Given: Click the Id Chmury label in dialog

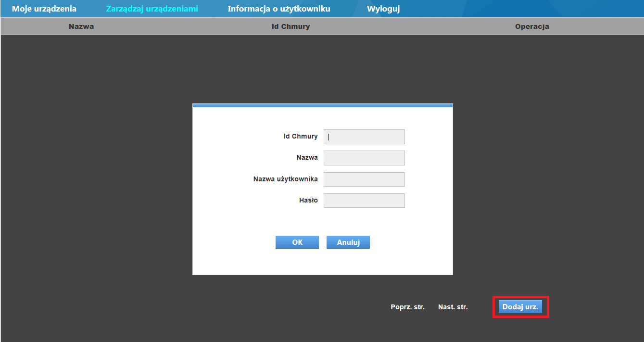Looking at the screenshot, I should click(x=301, y=136).
